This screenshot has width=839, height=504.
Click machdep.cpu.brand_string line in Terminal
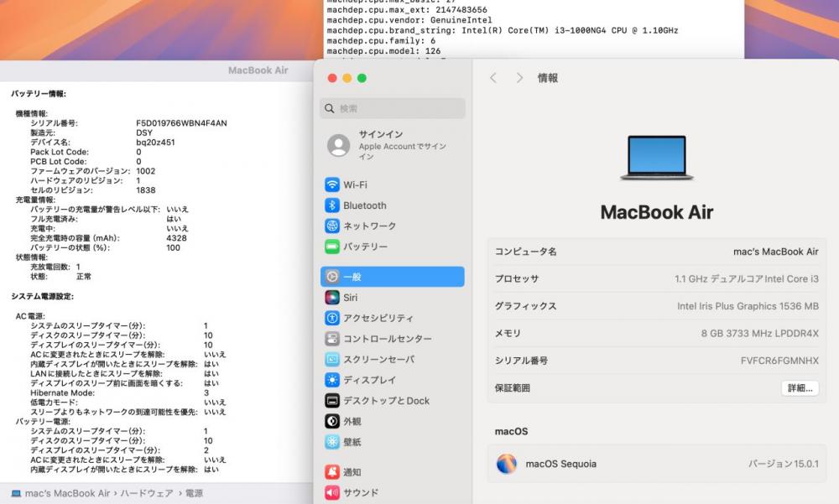tap(503, 30)
